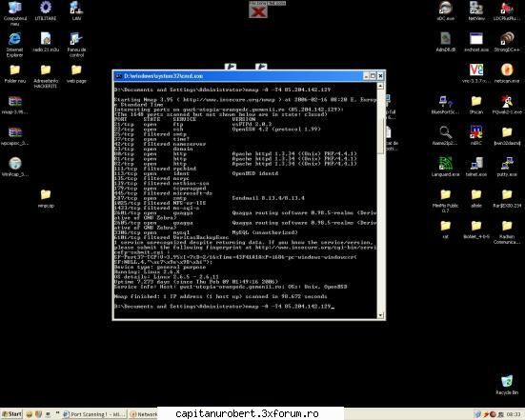Open the Adrese folder labeled HACKERITI
The image size is (525, 420).
46,76
